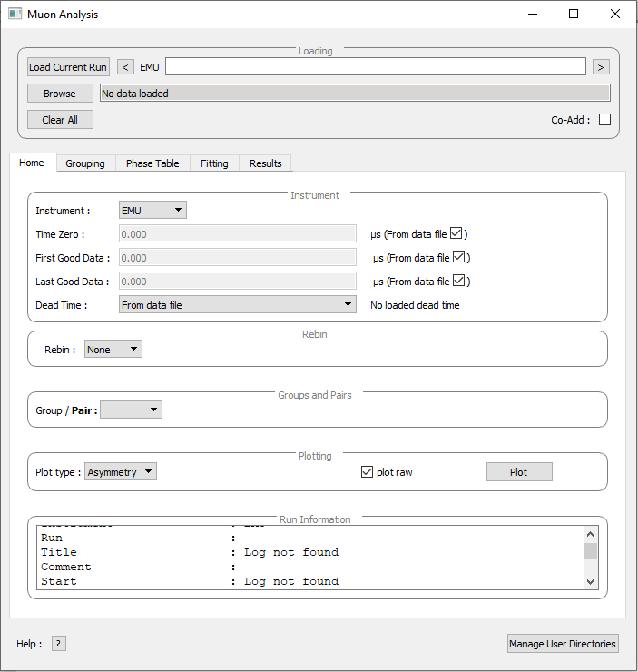Expand the Plot type Asymmetry dropdown

click(121, 472)
